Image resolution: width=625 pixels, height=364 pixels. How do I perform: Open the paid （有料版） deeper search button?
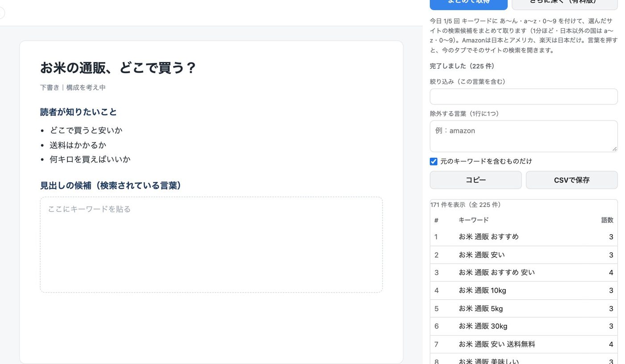565,4
